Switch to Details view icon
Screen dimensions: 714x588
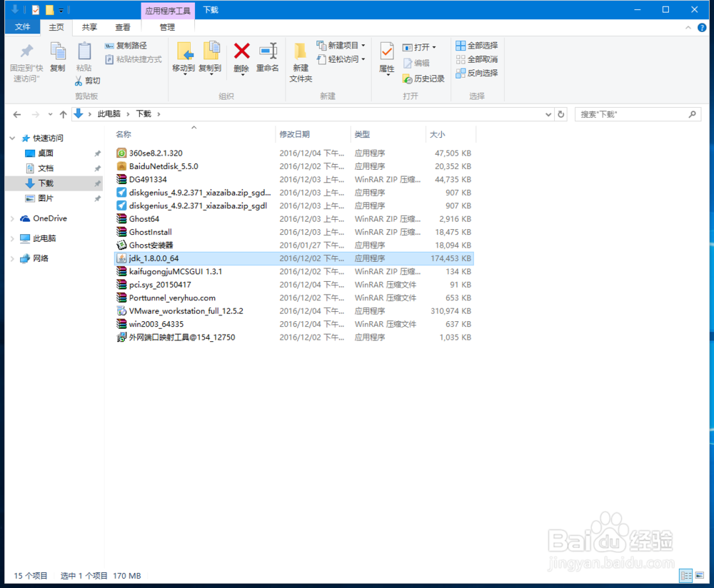(685, 575)
